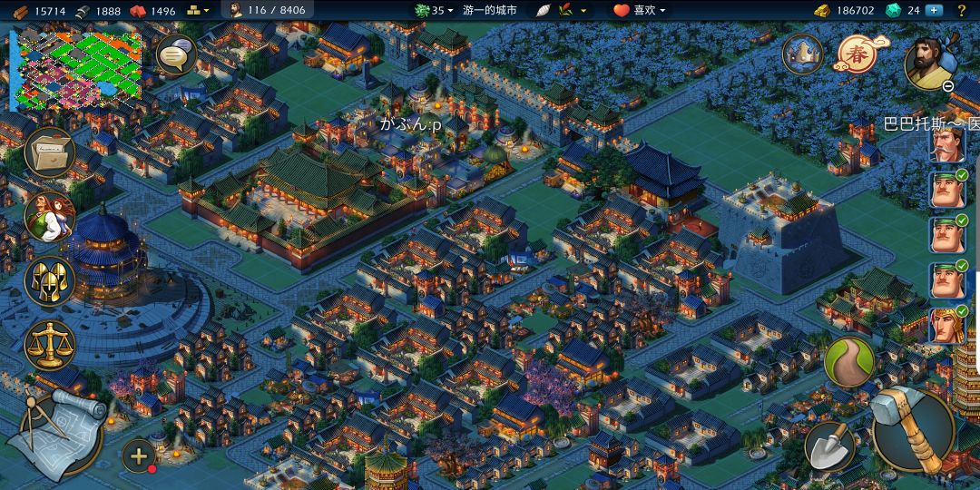Select the blue-roofed temple near the wall
The image size is (980, 490).
click(x=662, y=178)
